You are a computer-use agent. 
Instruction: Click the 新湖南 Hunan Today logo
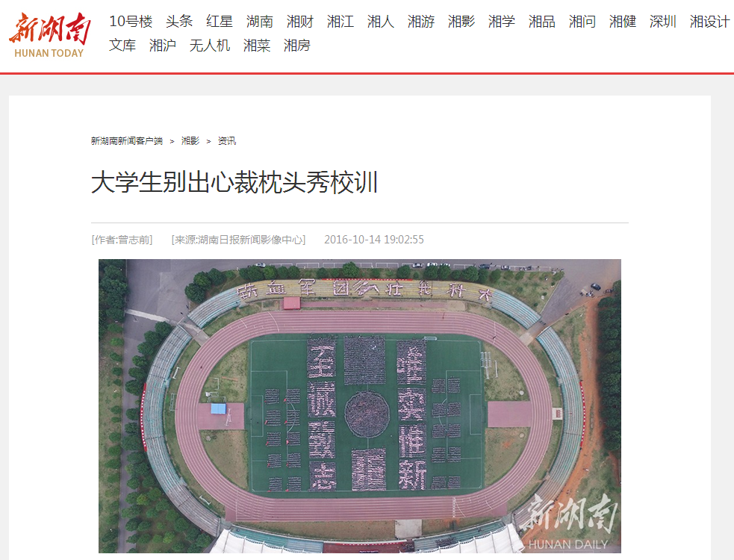click(x=49, y=35)
